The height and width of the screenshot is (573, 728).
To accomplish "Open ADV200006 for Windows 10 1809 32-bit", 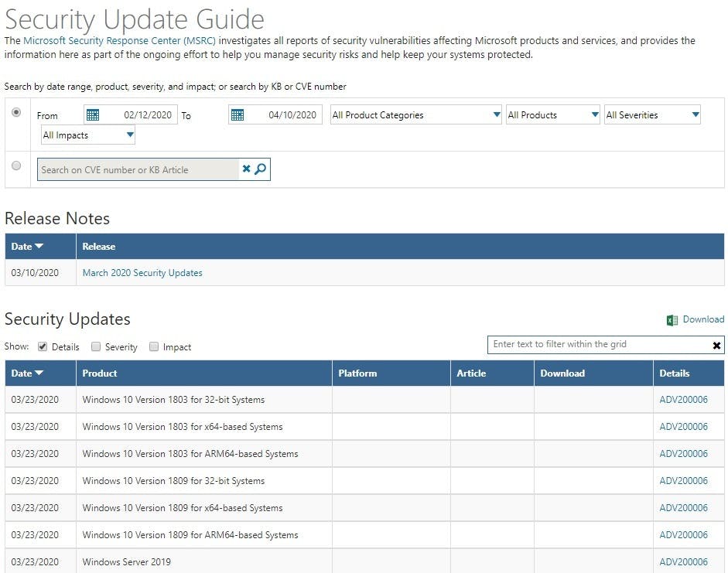I will tap(683, 481).
